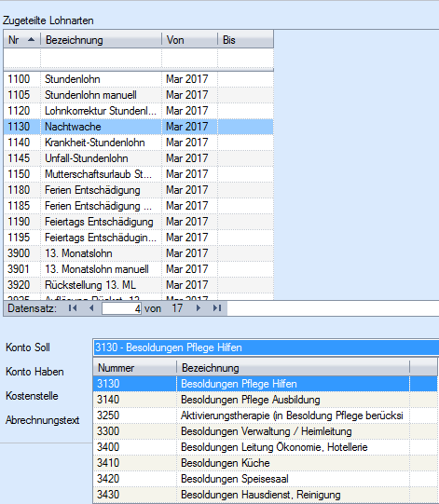
Task: Click the Bis column header
Action: coord(246,40)
